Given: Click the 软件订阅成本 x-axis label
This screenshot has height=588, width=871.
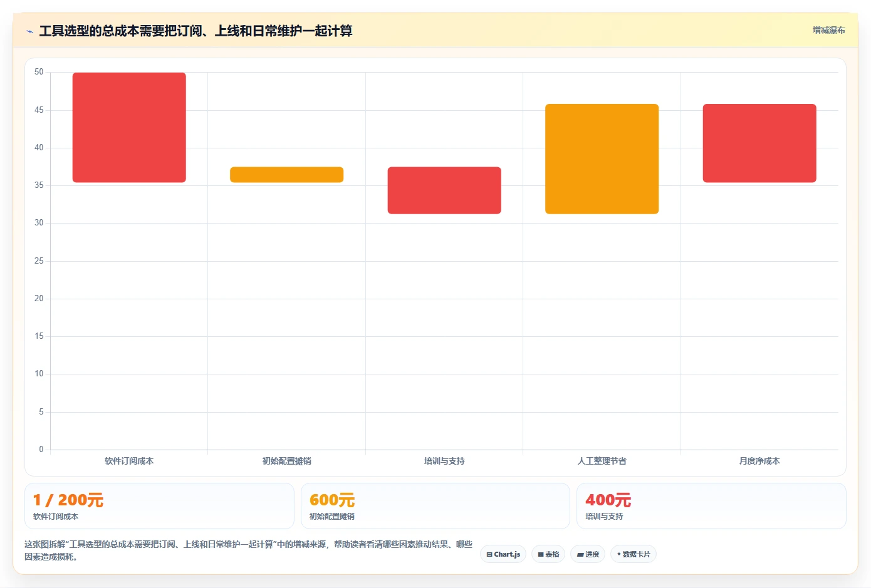Looking at the screenshot, I should pyautogui.click(x=129, y=461).
